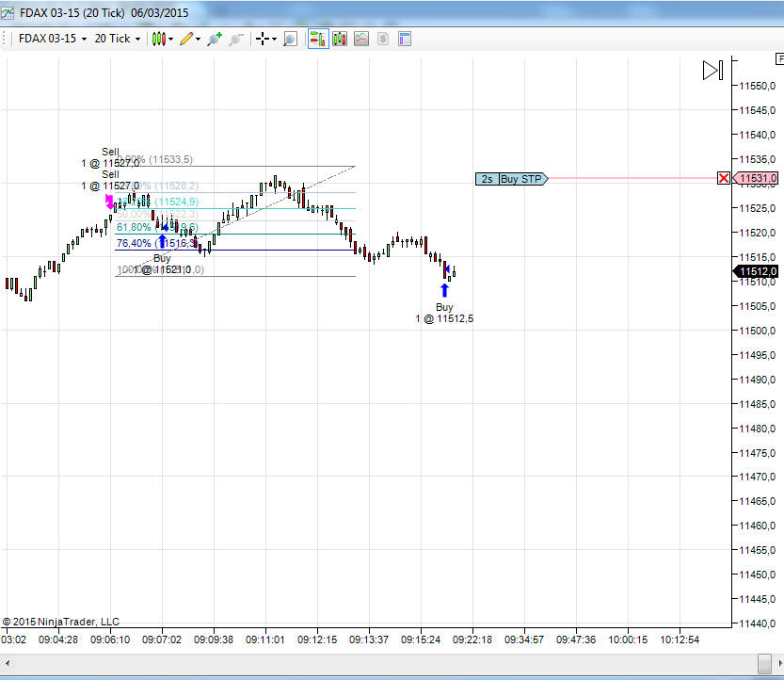Click the toolbar grip handle
The height and width of the screenshot is (680, 784).
tap(4, 39)
